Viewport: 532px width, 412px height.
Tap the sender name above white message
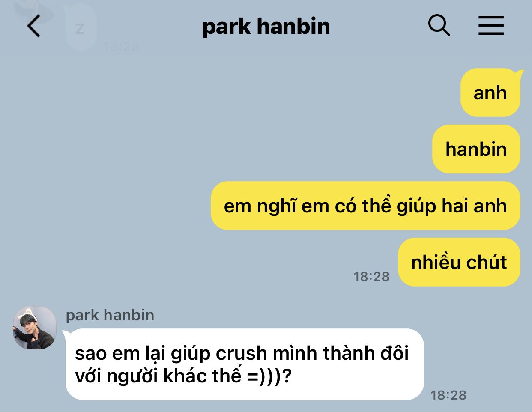(110, 315)
